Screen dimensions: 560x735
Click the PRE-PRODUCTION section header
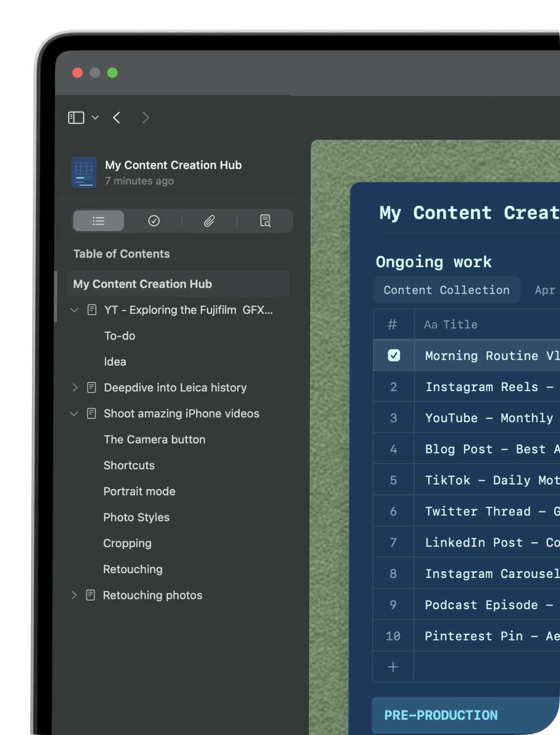(x=441, y=715)
